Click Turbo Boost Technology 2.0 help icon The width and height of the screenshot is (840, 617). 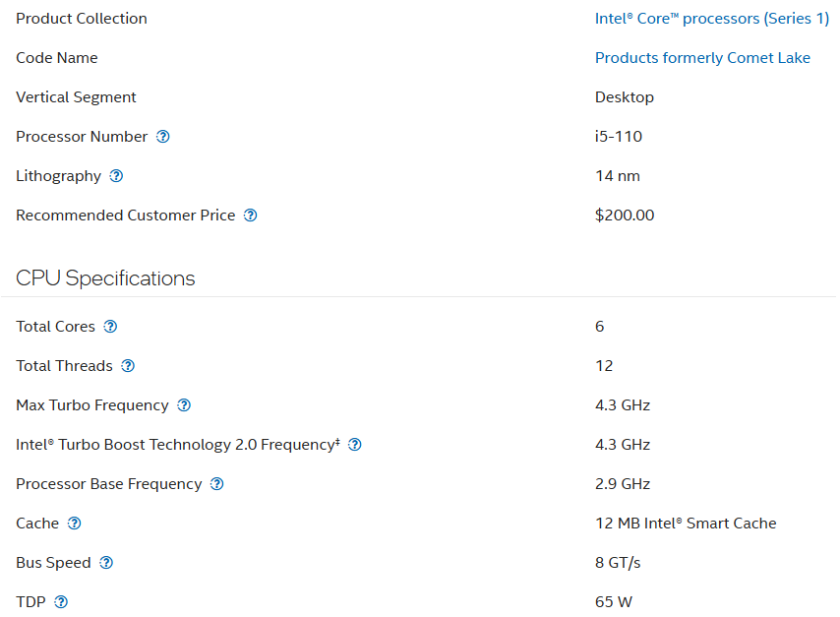355,445
